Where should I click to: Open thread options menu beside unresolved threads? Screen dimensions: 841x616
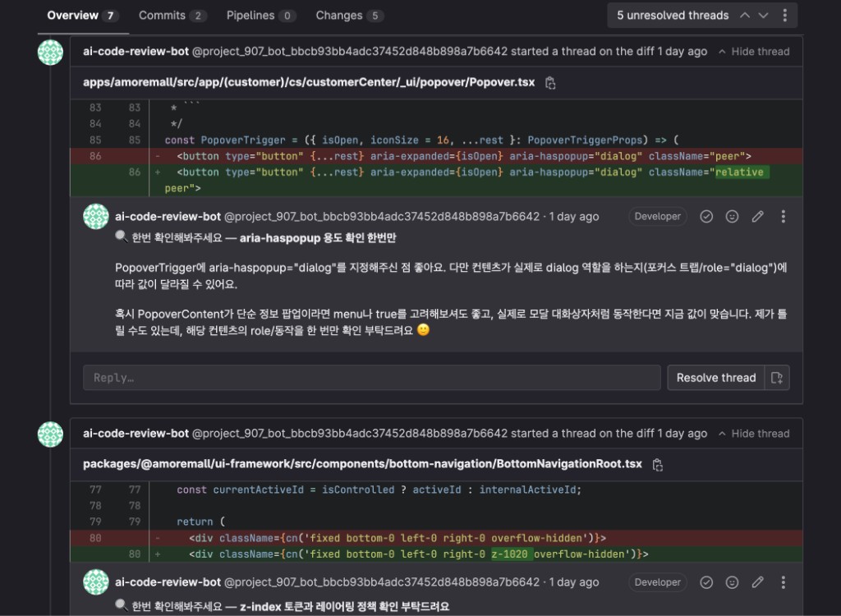click(785, 16)
